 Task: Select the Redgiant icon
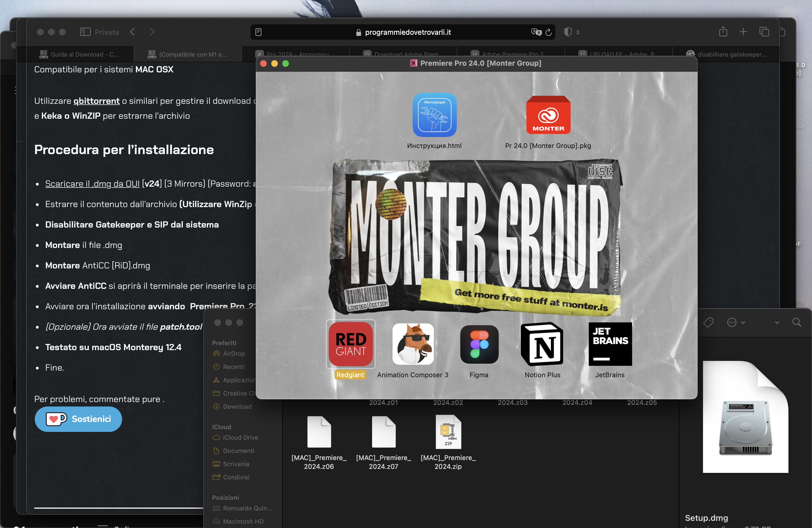pyautogui.click(x=350, y=344)
